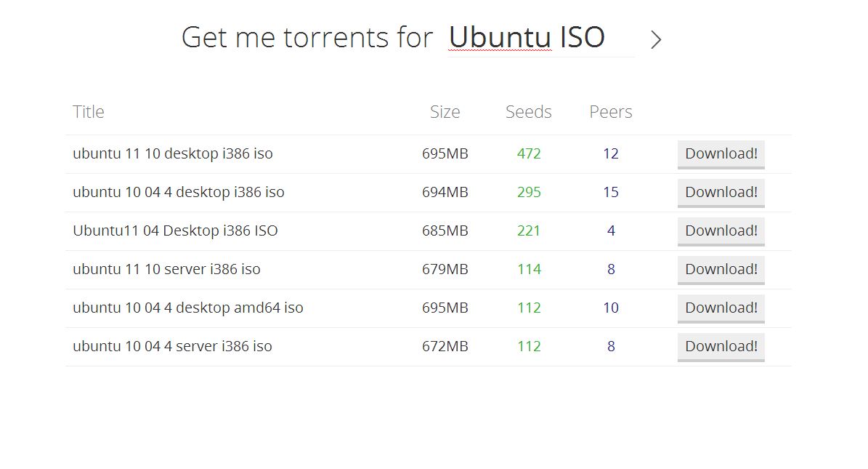868x469 pixels.
Task: Click the 472 seeds count
Action: [529, 154]
